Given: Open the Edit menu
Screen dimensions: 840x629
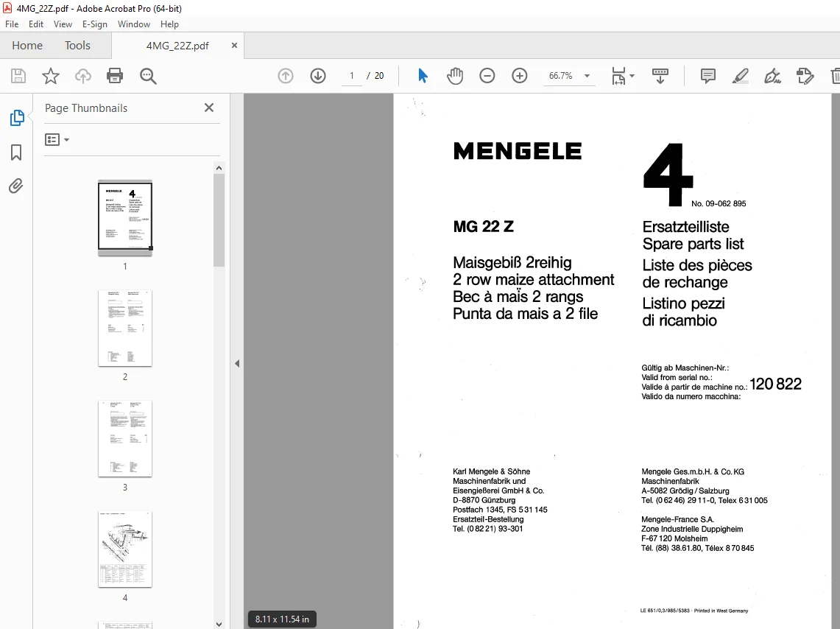Looking at the screenshot, I should (36, 24).
